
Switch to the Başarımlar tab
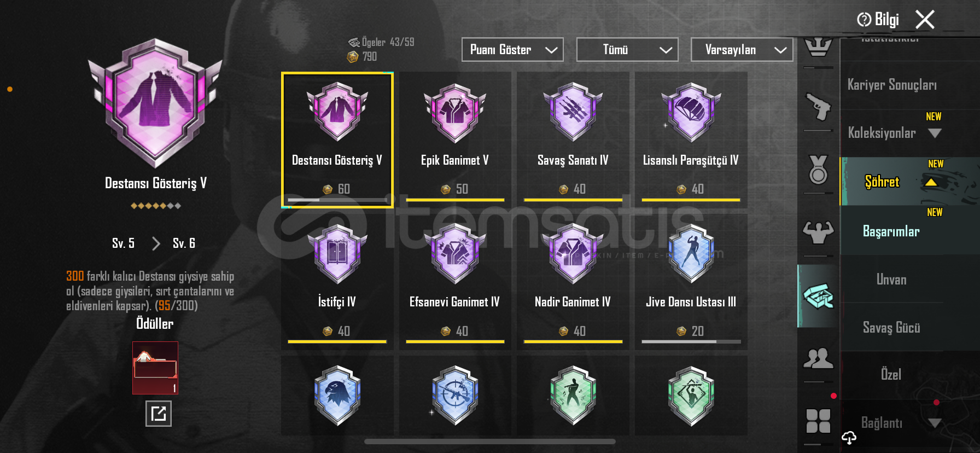tap(891, 231)
